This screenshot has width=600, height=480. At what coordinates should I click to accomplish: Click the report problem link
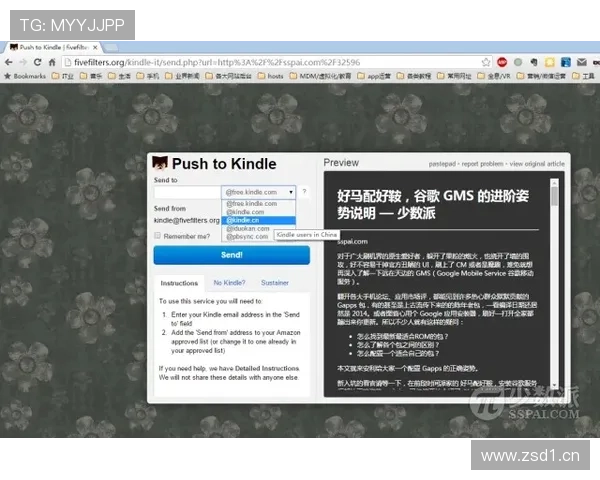click(x=482, y=164)
